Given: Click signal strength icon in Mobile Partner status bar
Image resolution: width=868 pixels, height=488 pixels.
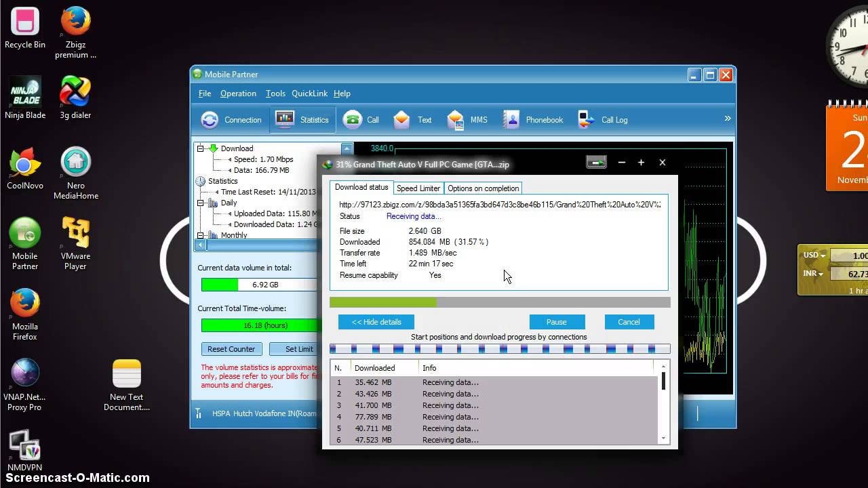Looking at the screenshot, I should pyautogui.click(x=199, y=413).
